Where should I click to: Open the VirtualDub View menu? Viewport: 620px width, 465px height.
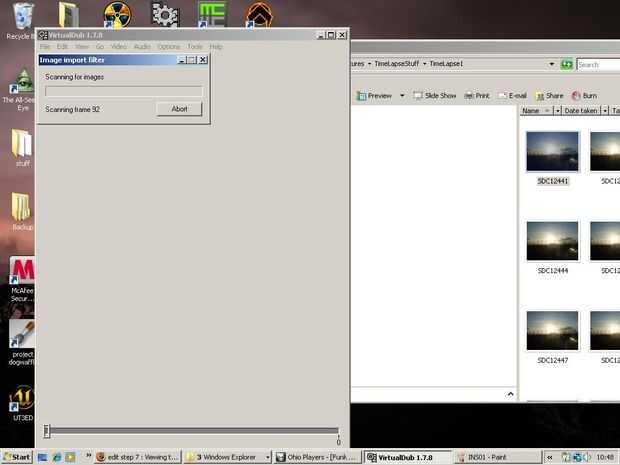[82, 47]
